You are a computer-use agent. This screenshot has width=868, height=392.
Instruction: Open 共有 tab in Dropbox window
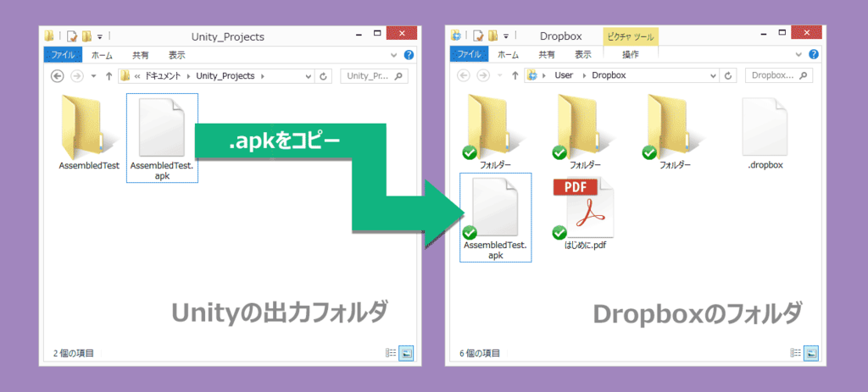pos(547,54)
